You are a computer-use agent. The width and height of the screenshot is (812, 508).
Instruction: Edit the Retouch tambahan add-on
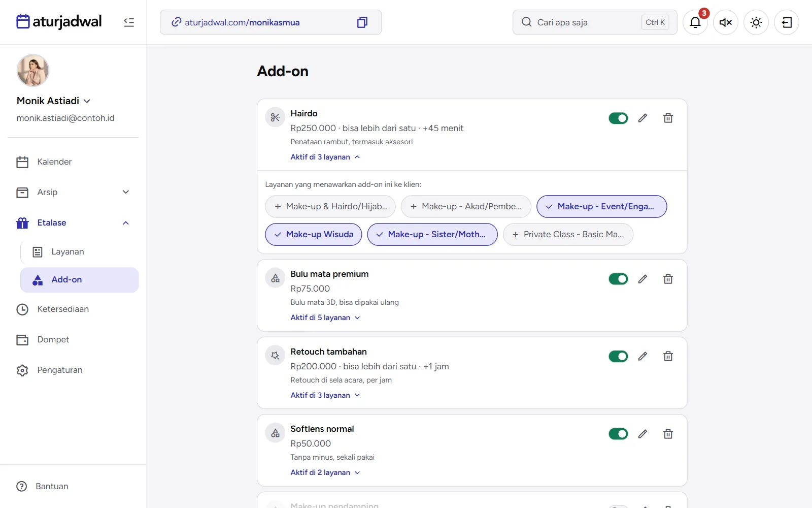pos(642,356)
